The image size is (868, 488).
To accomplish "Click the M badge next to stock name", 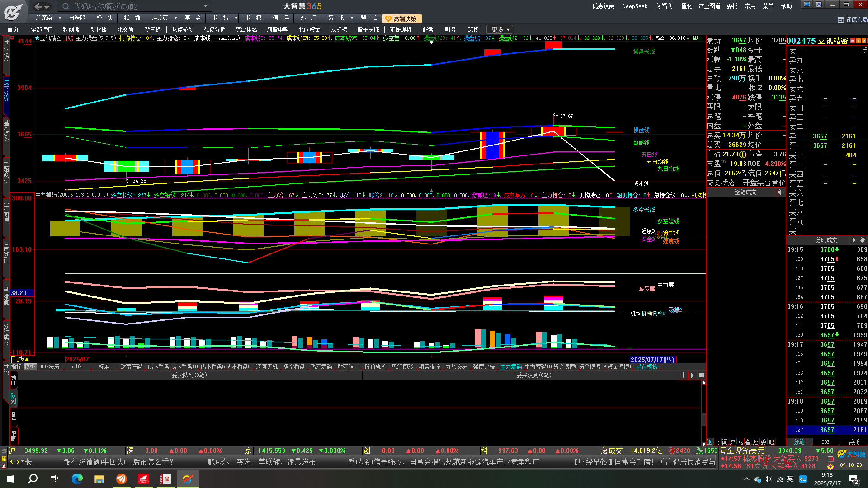I will 853,41.
